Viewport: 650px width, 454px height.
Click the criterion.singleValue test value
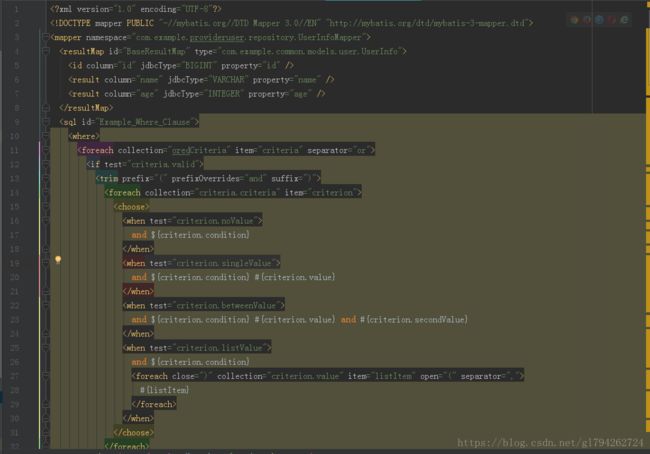pos(223,263)
